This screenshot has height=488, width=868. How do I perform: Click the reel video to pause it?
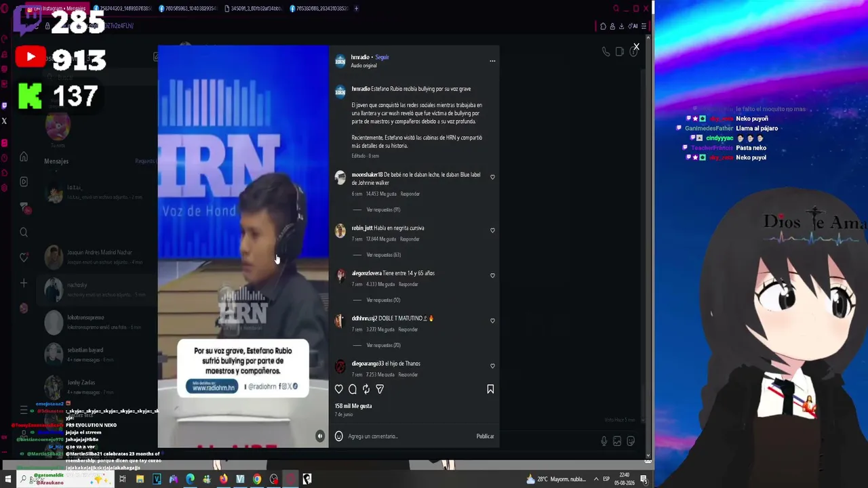pyautogui.click(x=243, y=247)
